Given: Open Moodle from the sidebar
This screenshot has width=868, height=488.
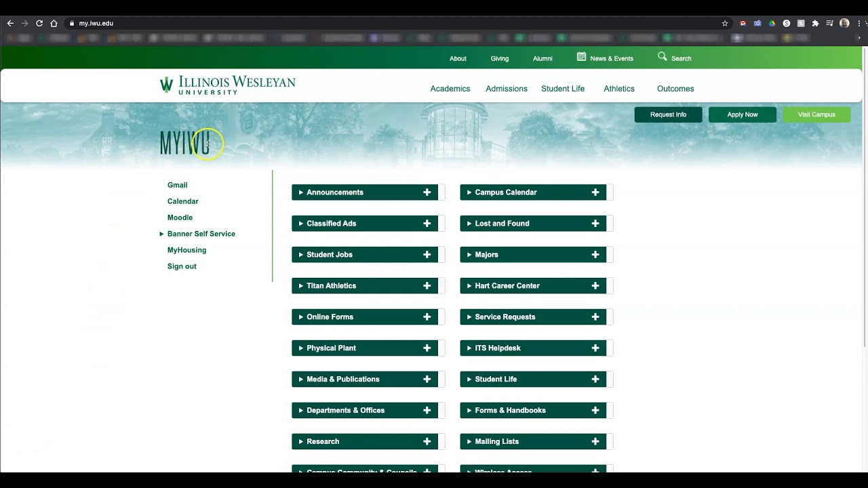Looking at the screenshot, I should pos(180,218).
